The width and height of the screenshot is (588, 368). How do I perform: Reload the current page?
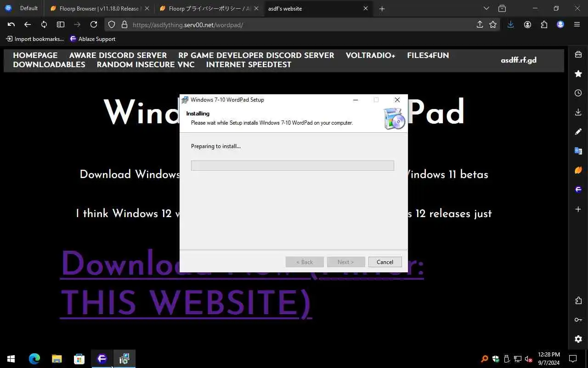pos(94,25)
